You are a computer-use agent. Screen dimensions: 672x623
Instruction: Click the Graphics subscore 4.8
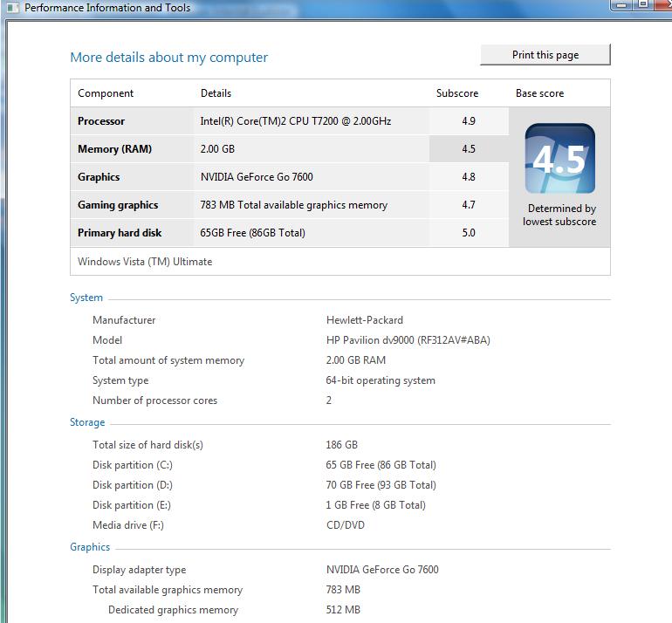(469, 176)
